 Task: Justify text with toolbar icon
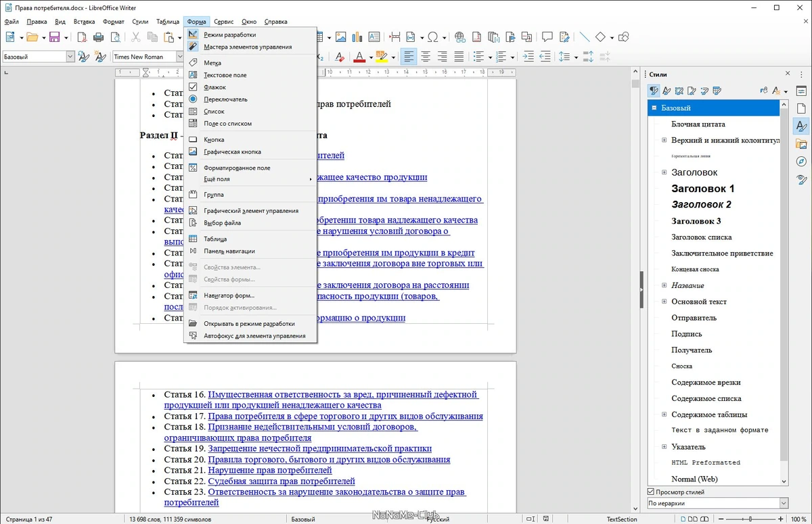click(459, 57)
